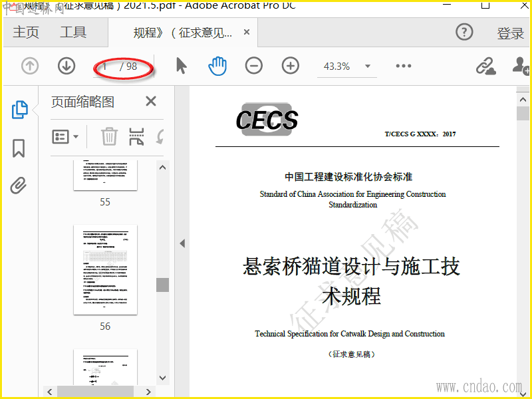This screenshot has width=532, height=399.
Task: Zoom out with the minus icon
Action: coord(254,66)
